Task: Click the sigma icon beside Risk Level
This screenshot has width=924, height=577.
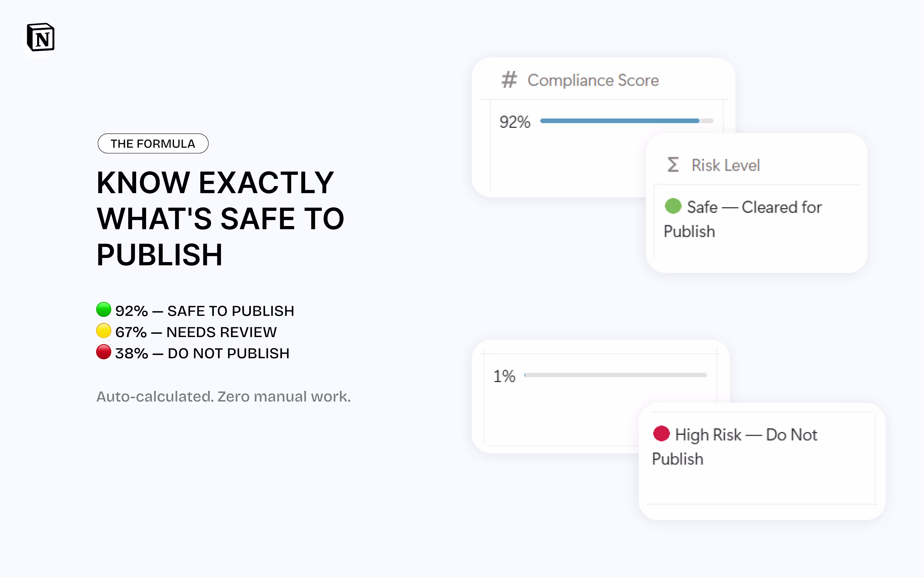Action: coord(673,165)
